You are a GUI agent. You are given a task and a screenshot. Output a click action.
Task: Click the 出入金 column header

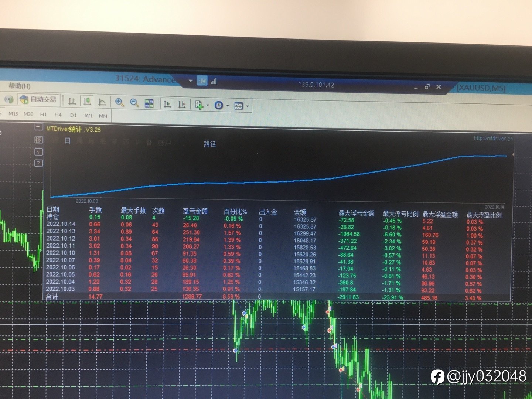coord(268,212)
